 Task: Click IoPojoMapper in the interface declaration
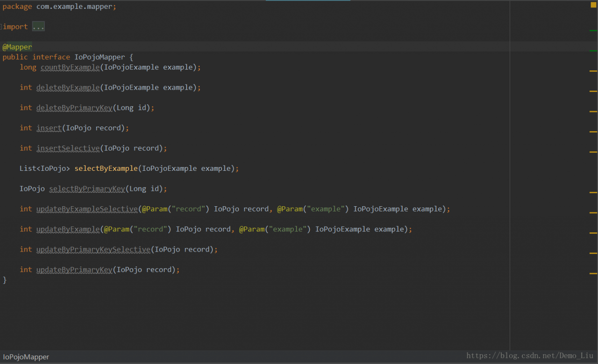click(x=100, y=57)
